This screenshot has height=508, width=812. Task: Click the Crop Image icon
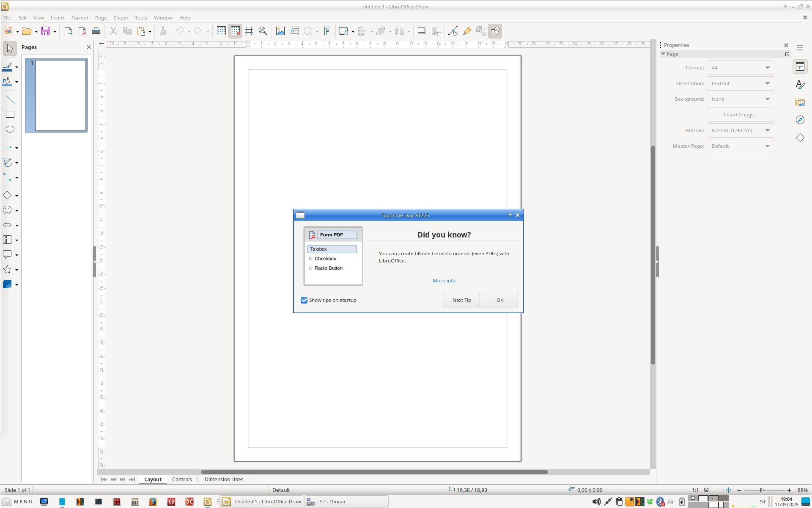[436, 31]
